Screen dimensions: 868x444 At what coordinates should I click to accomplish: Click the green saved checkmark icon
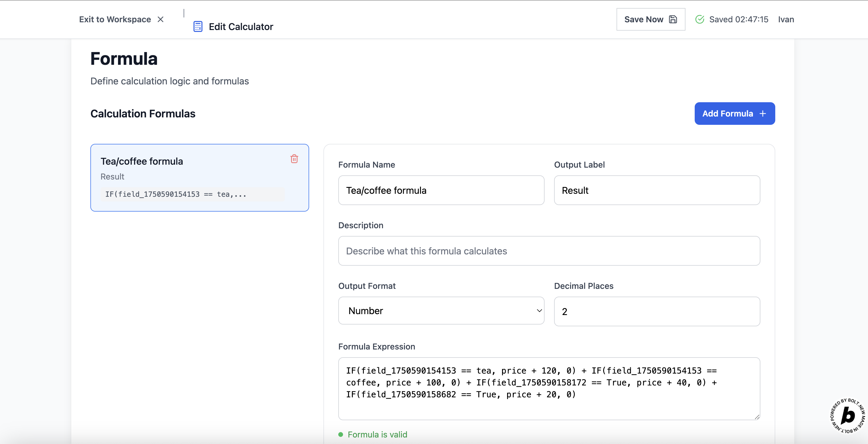pos(699,19)
